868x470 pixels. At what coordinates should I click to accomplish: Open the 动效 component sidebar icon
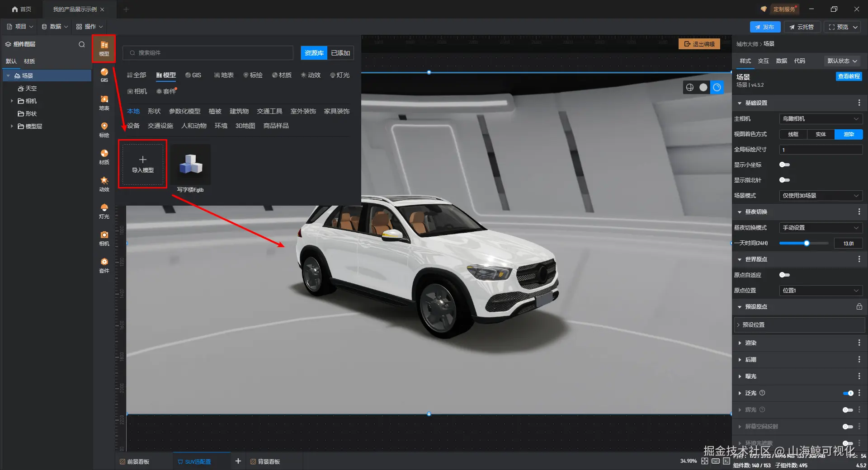104,184
